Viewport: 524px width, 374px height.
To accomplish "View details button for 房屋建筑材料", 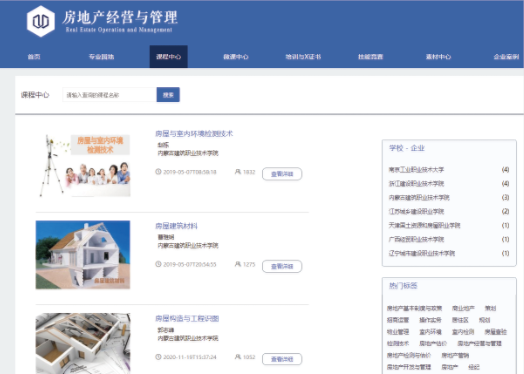I will pyautogui.click(x=282, y=266).
